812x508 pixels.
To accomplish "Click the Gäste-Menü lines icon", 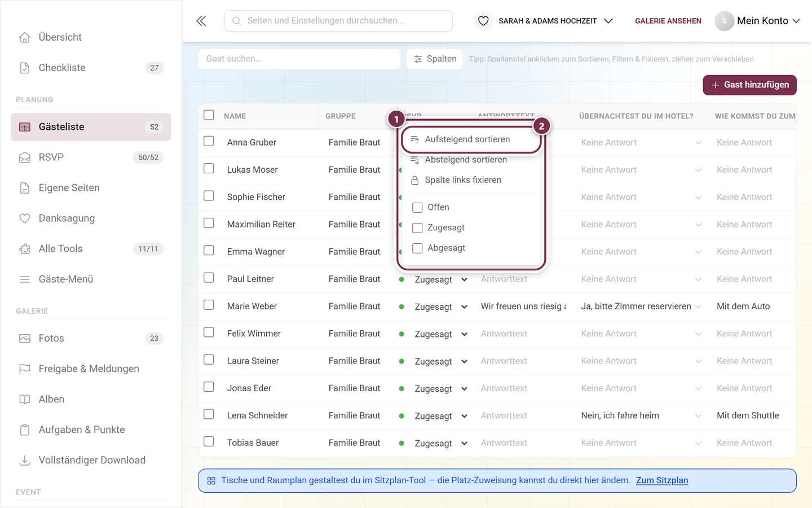I will (x=25, y=279).
